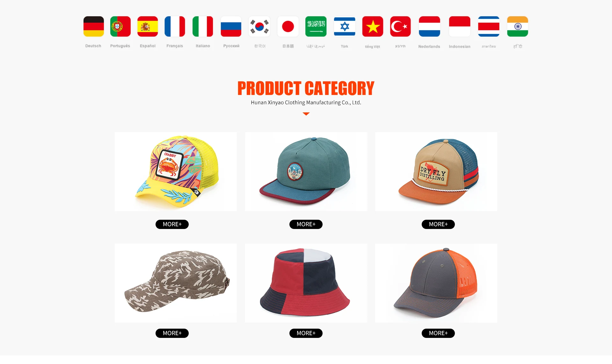Open the Nederlands language link
This screenshot has height=364, width=612.
(x=429, y=46)
